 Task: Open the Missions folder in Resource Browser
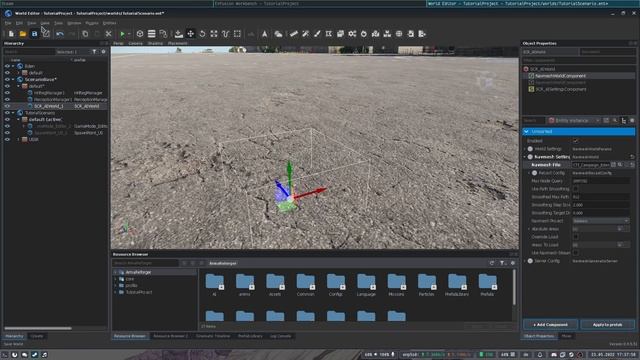click(396, 285)
